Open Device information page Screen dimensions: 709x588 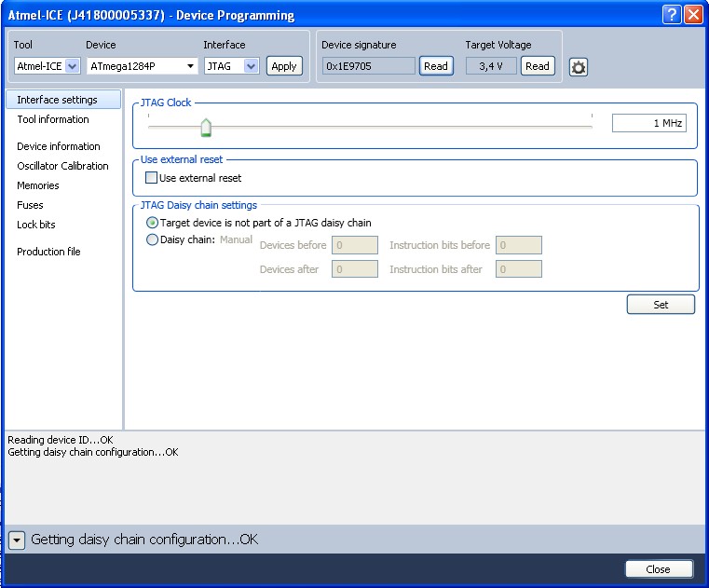tap(59, 146)
